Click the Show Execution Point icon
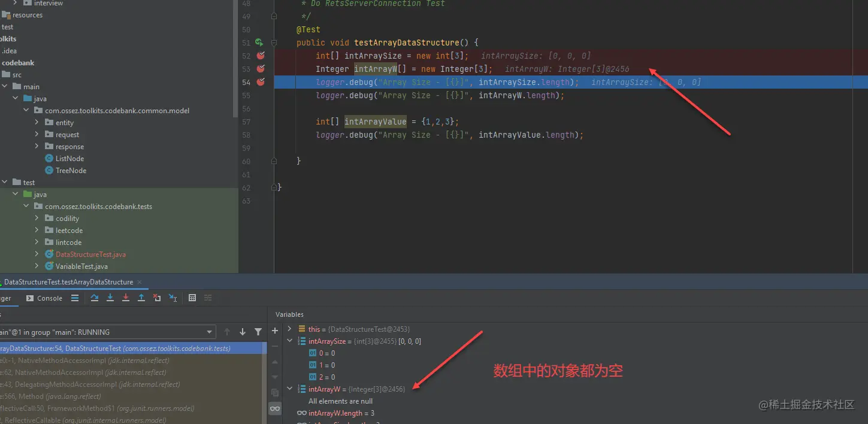868x424 pixels. [x=75, y=298]
